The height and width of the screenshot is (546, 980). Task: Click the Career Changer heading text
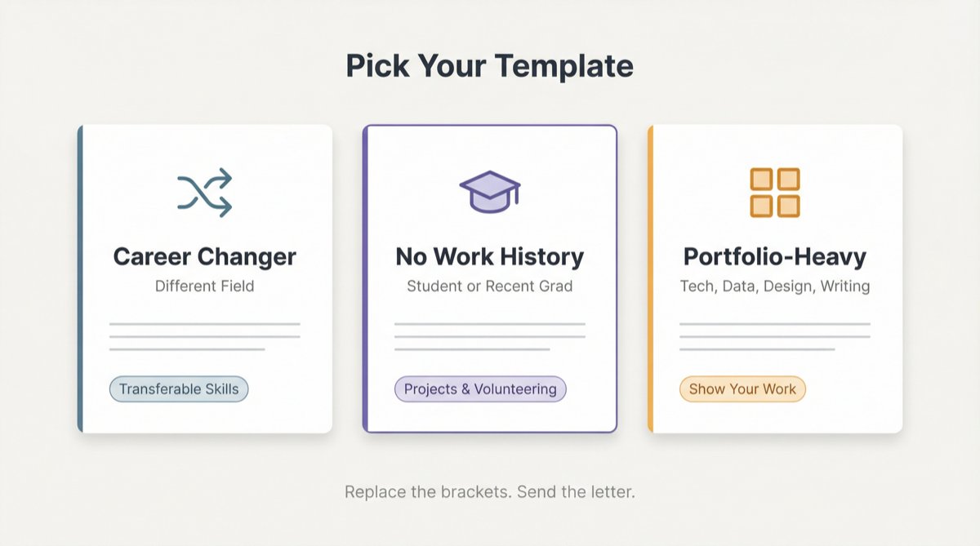click(x=206, y=256)
